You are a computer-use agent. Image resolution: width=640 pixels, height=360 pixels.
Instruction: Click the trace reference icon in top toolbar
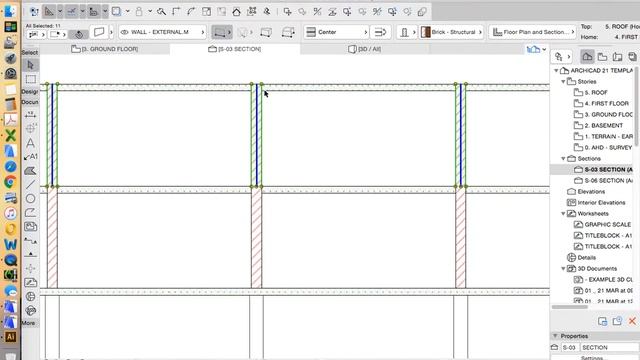coord(116,11)
